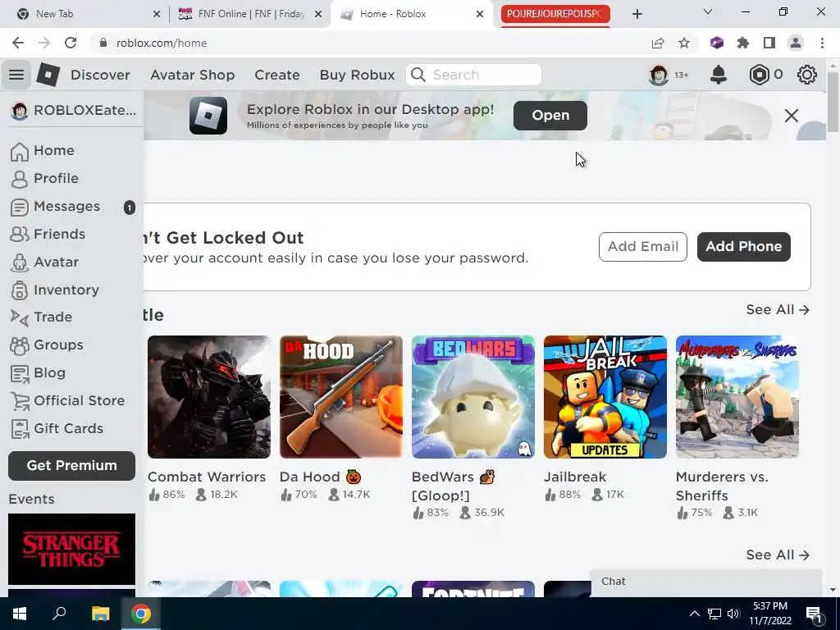840x630 pixels.
Task: Open the Jailbreak game thumbnail
Action: click(605, 397)
